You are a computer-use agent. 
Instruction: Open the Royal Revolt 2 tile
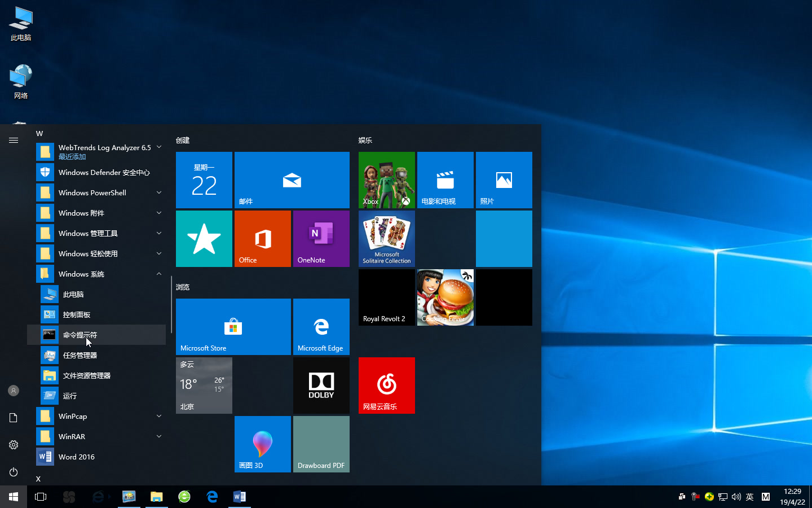point(387,297)
